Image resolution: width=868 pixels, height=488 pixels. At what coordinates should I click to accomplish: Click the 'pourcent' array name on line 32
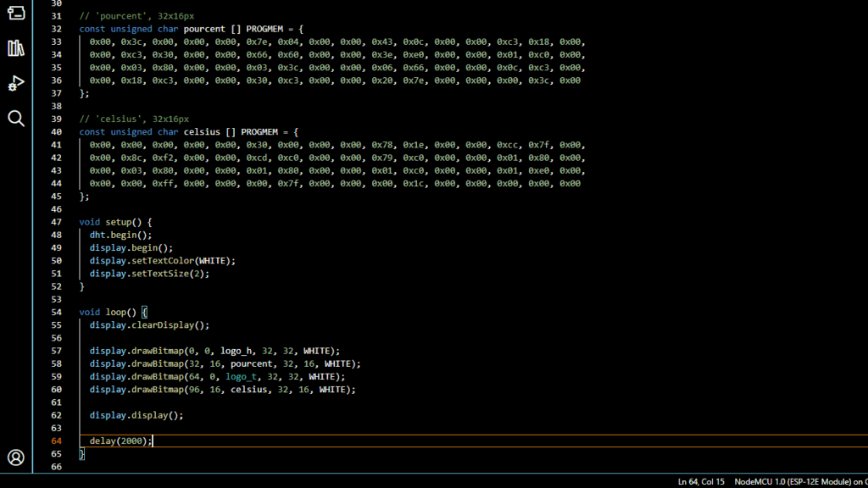[204, 29]
